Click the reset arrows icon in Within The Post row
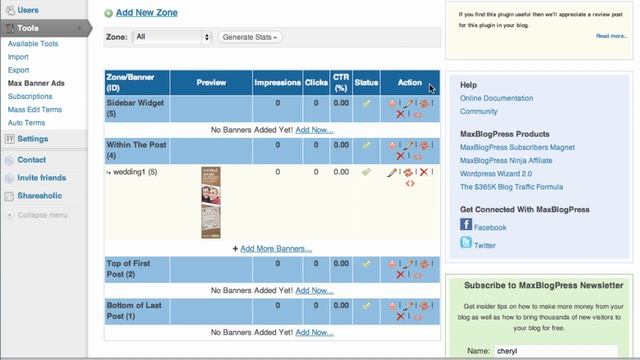Screen dimensions: 640x360 click(424, 145)
